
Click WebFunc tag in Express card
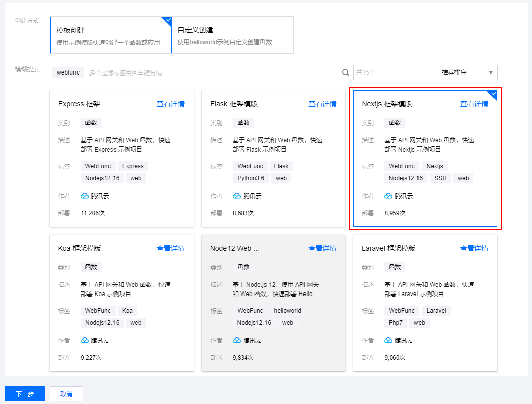(x=98, y=166)
